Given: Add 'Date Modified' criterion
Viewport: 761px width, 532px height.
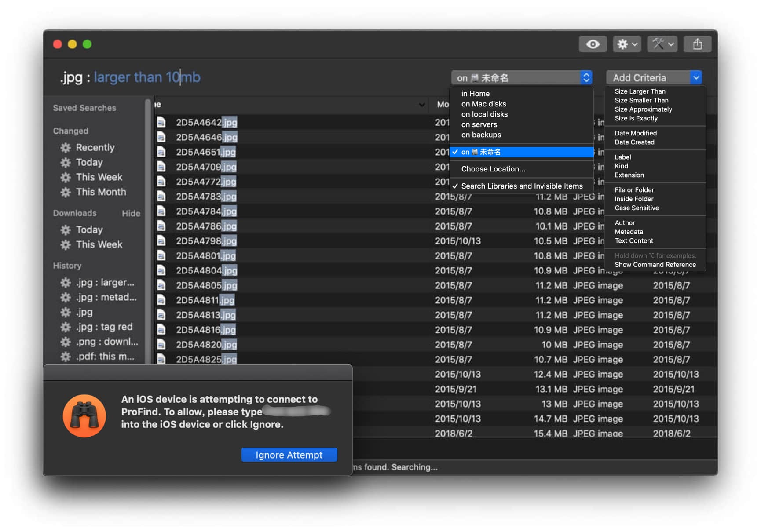Looking at the screenshot, I should point(636,133).
